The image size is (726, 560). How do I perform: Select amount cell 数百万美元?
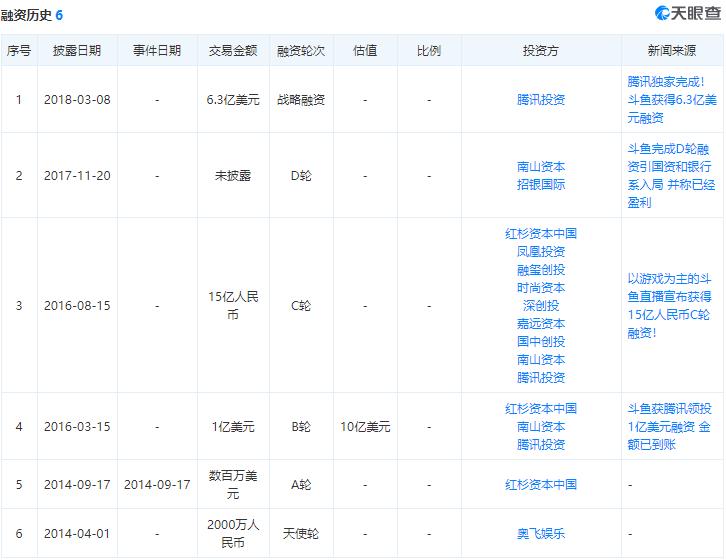tap(233, 485)
